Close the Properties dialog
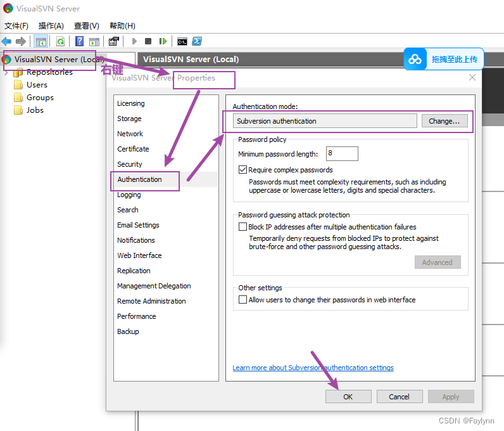The image size is (504, 431). click(x=472, y=77)
